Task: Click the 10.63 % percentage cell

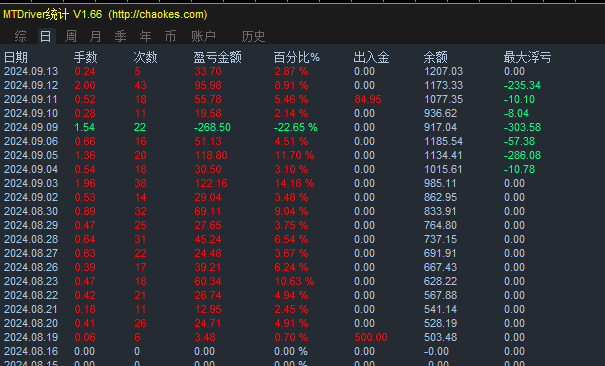Action: tap(294, 281)
